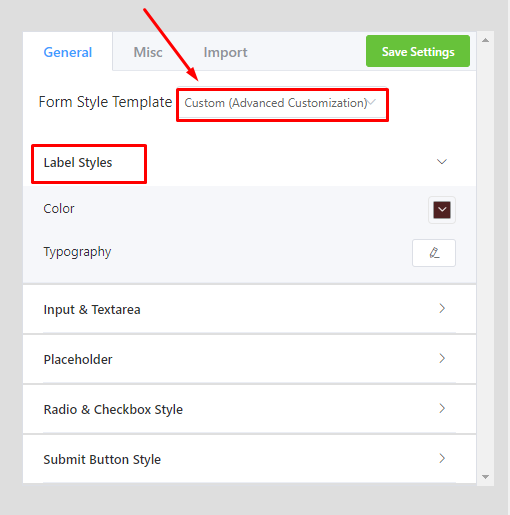Open the Form Style Template dropdown
This screenshot has width=510, height=515.
pos(282,103)
